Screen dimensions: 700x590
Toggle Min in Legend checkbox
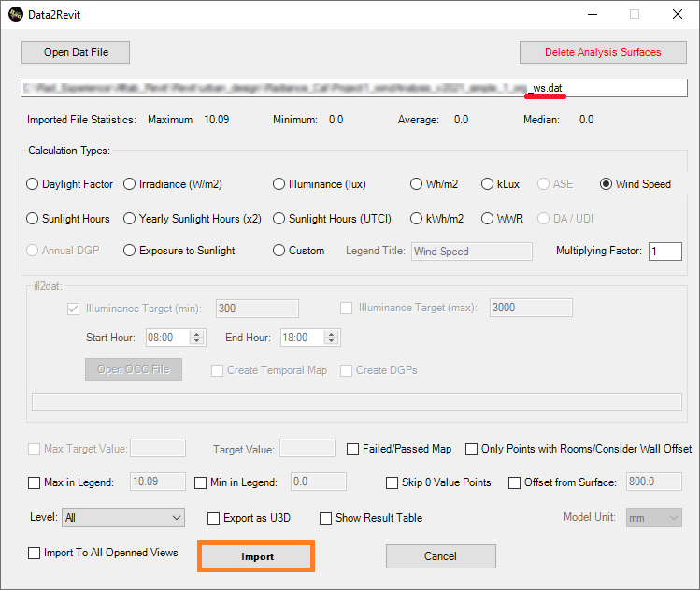(200, 482)
